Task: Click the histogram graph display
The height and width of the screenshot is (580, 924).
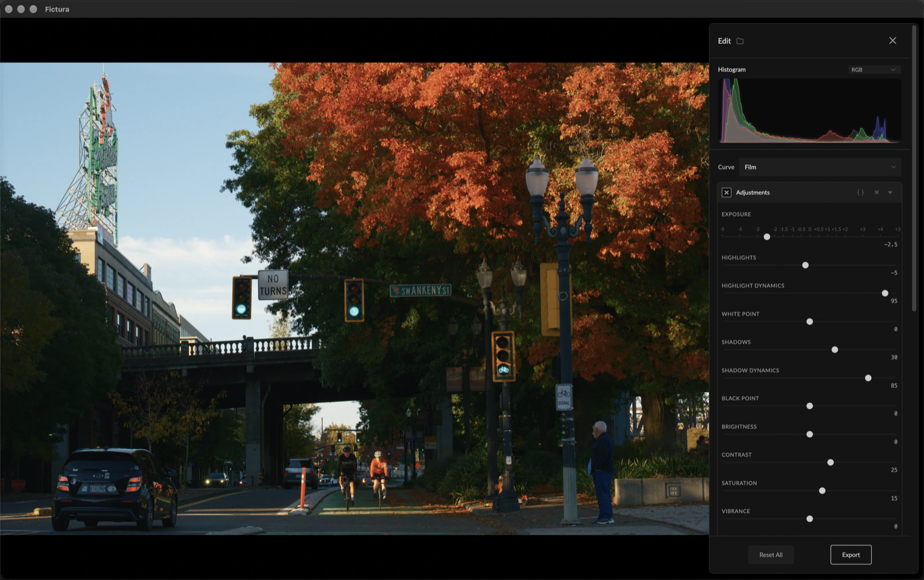Action: (x=810, y=110)
